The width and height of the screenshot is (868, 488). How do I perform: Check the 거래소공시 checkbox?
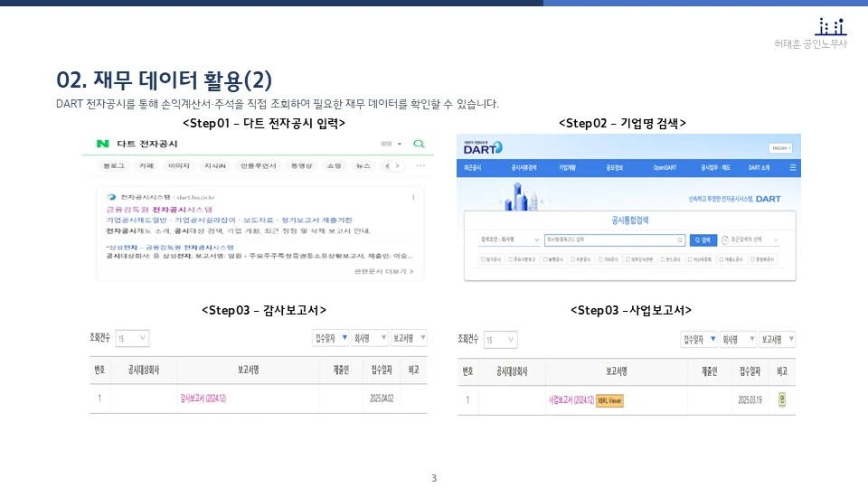722,259
